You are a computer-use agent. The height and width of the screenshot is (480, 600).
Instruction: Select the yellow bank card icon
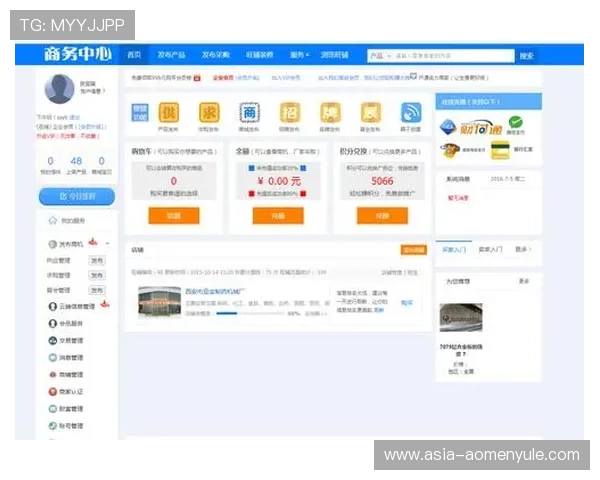pyautogui.click(x=500, y=150)
